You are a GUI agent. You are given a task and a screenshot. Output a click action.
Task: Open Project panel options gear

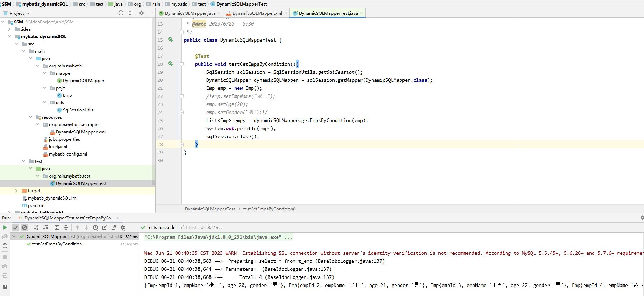coord(142,13)
